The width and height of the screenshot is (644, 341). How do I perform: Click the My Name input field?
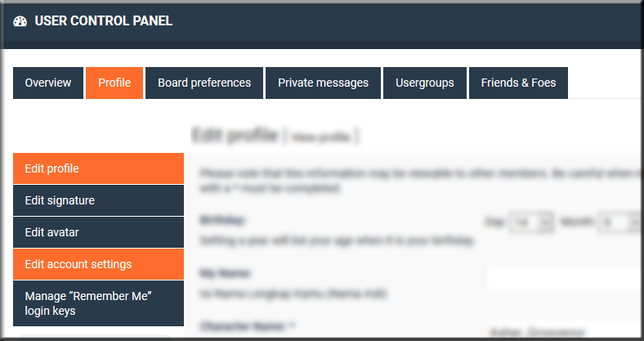565,280
